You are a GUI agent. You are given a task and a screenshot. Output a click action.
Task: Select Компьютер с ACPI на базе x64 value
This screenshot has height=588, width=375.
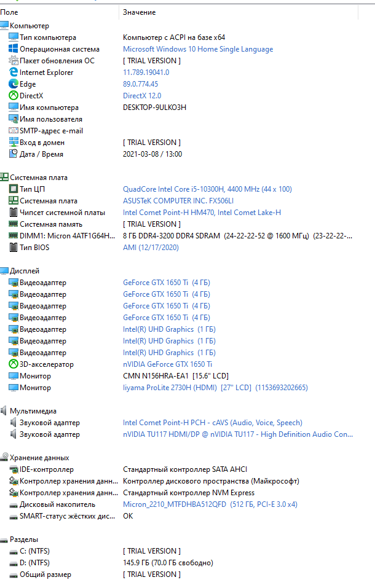[174, 37]
